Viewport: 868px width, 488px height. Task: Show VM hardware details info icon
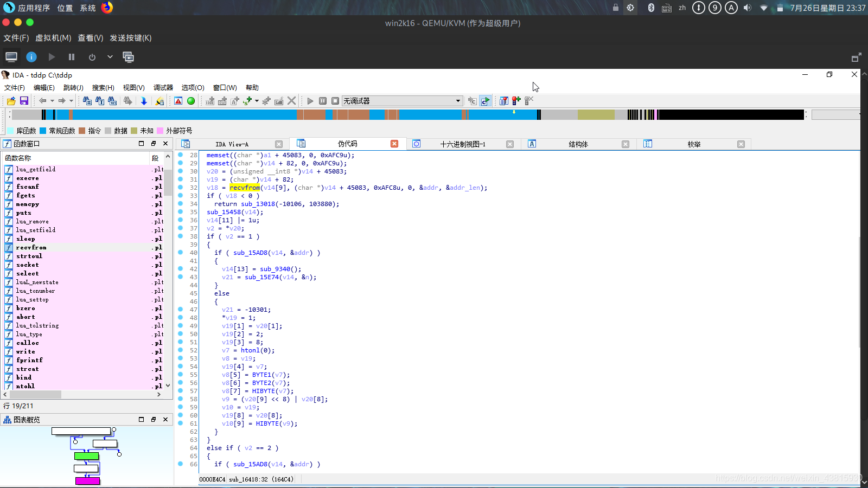[31, 57]
